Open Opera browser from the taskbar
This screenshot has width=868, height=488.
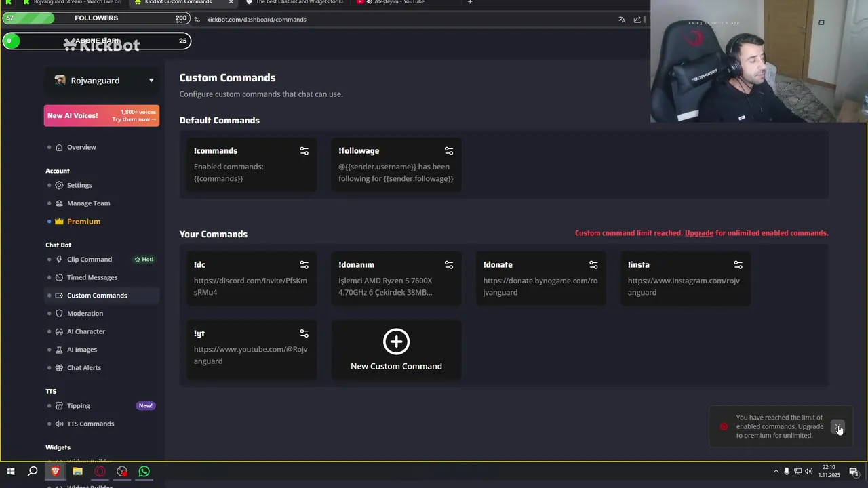pos(100,472)
